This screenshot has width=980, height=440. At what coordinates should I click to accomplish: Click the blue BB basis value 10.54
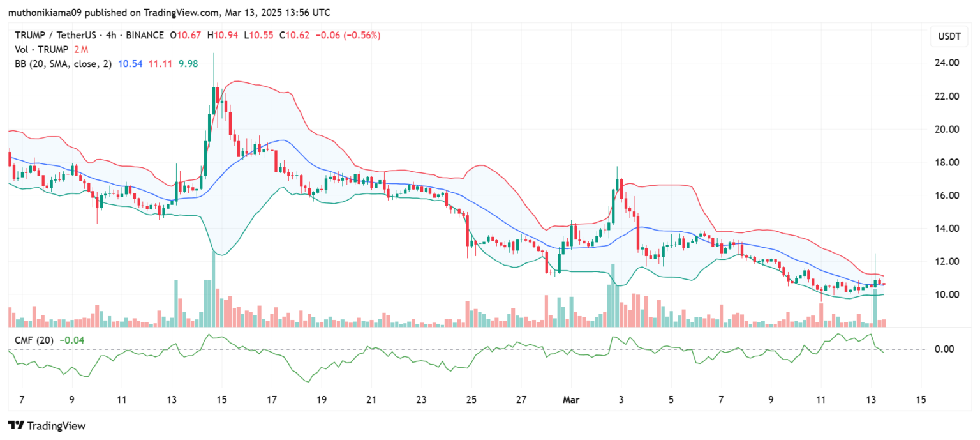coord(131,64)
